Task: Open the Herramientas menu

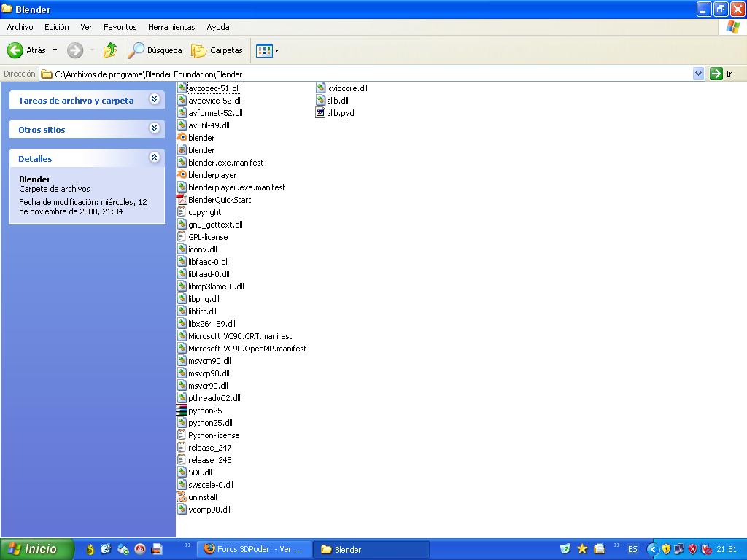Action: pyautogui.click(x=171, y=27)
